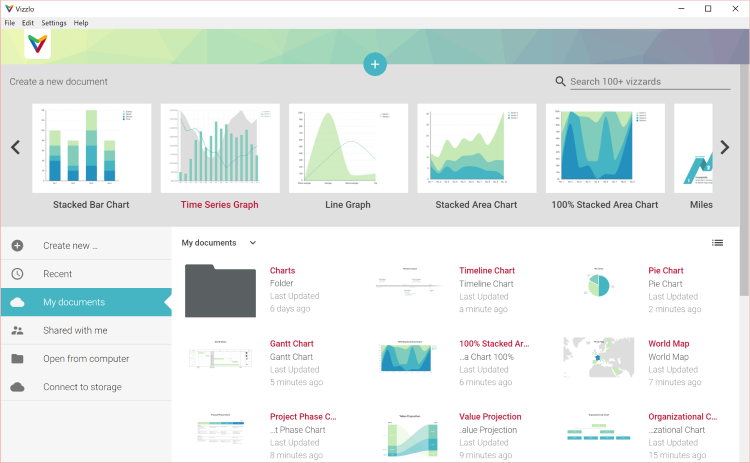Click the My documents cloud icon
The image size is (750, 463).
point(17,302)
